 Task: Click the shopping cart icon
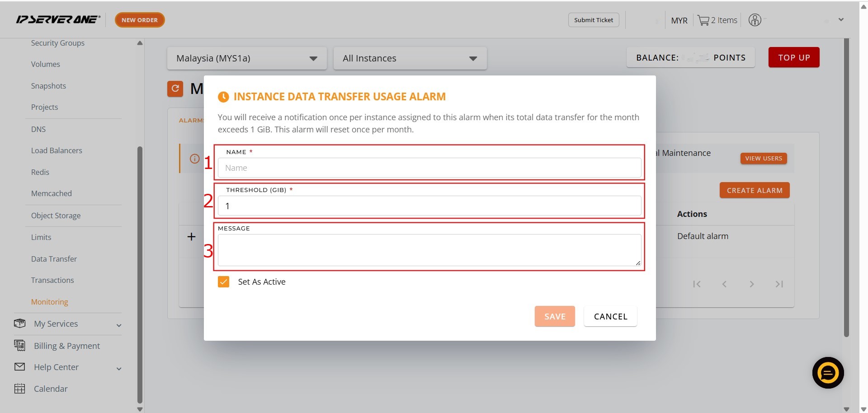coord(703,20)
